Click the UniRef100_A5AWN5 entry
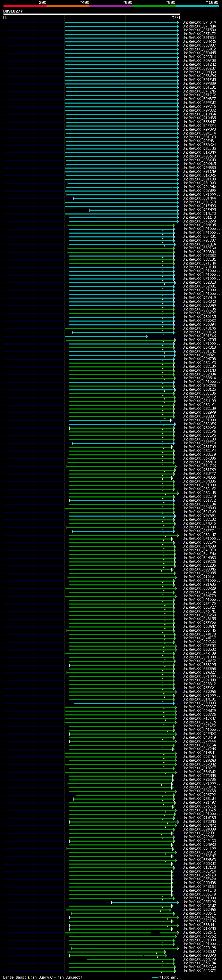The image size is (222, 980). [199, 53]
